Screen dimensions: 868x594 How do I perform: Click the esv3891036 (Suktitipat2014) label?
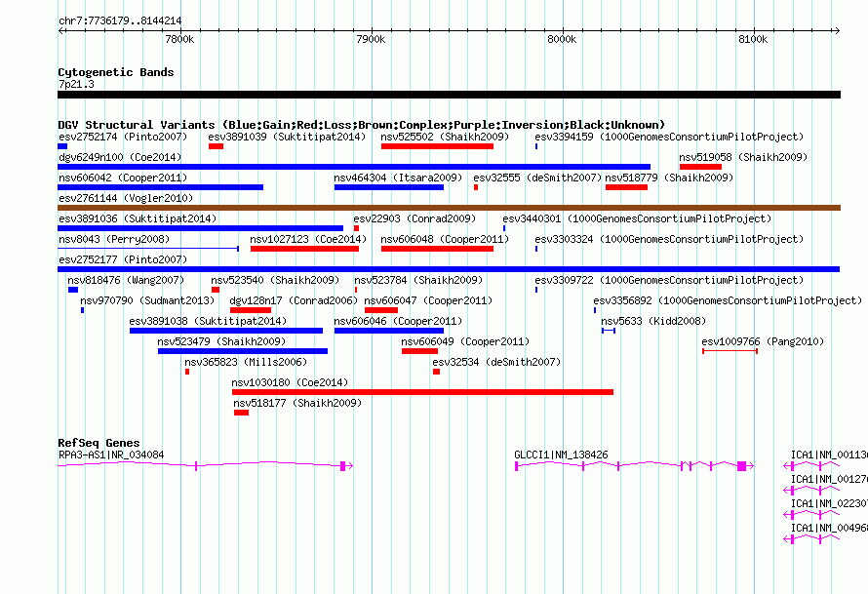[138, 218]
